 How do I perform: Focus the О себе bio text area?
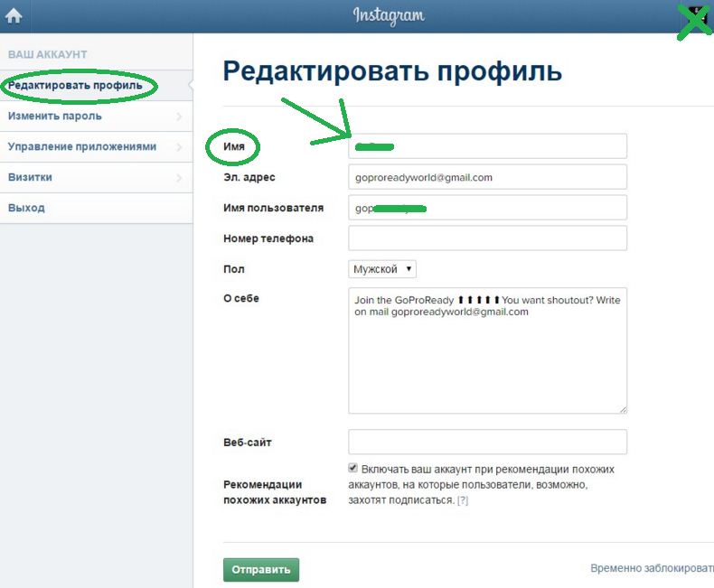pos(487,350)
